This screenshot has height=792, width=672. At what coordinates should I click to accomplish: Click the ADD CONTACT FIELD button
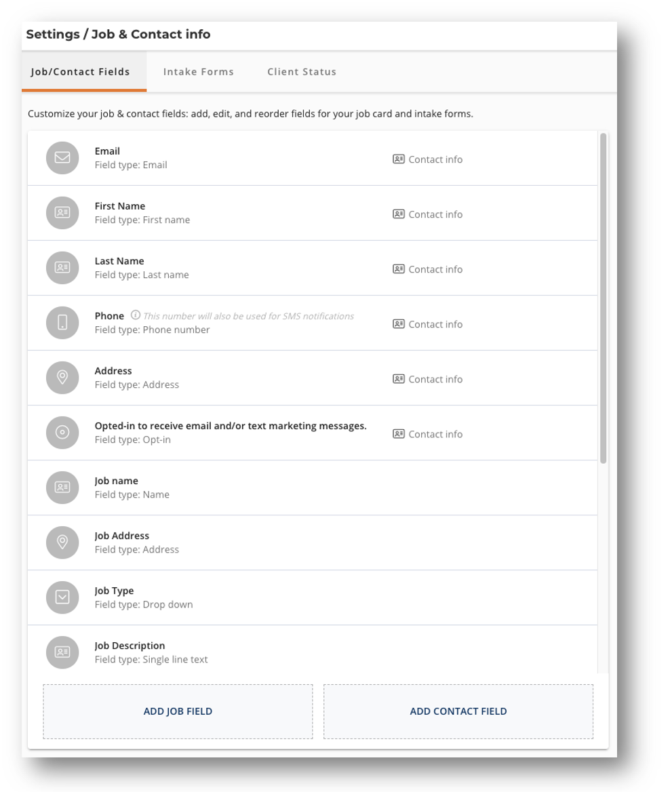point(458,711)
